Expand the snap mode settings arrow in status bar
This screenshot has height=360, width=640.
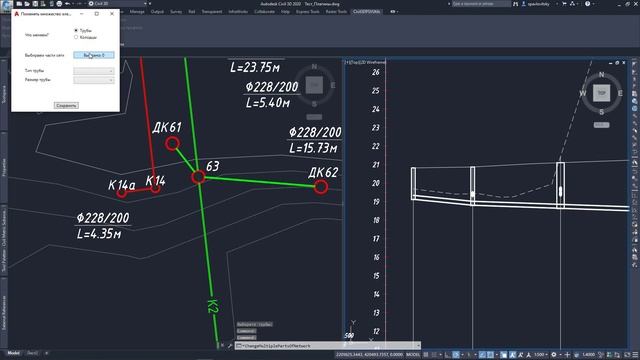441,355
